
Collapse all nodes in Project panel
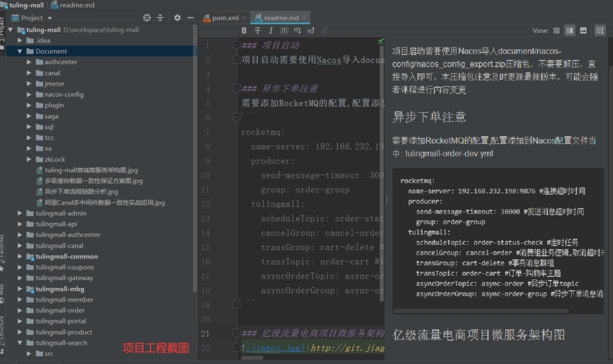pos(160,18)
